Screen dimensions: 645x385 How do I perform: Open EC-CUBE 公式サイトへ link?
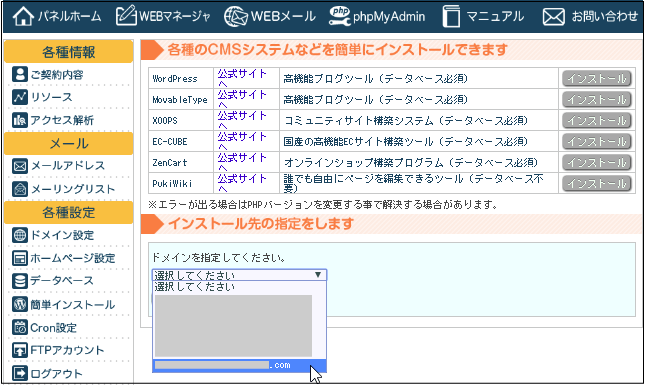pos(242,141)
